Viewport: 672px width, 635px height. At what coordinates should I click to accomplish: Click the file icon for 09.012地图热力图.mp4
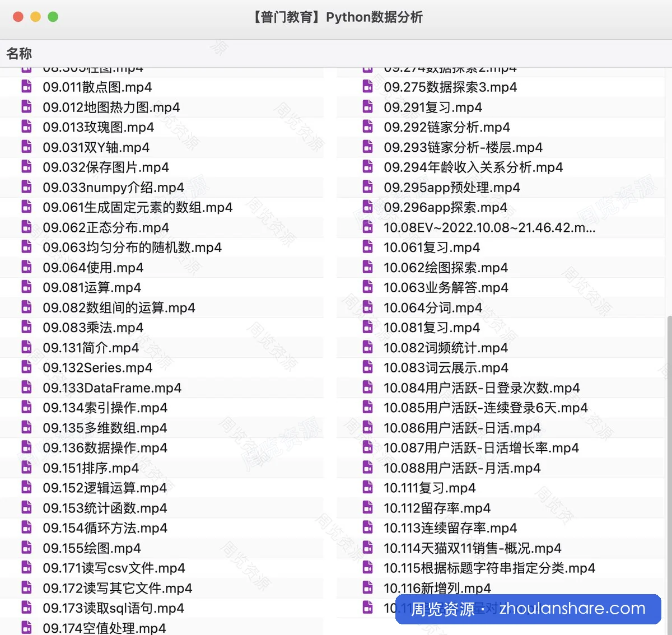[26, 107]
